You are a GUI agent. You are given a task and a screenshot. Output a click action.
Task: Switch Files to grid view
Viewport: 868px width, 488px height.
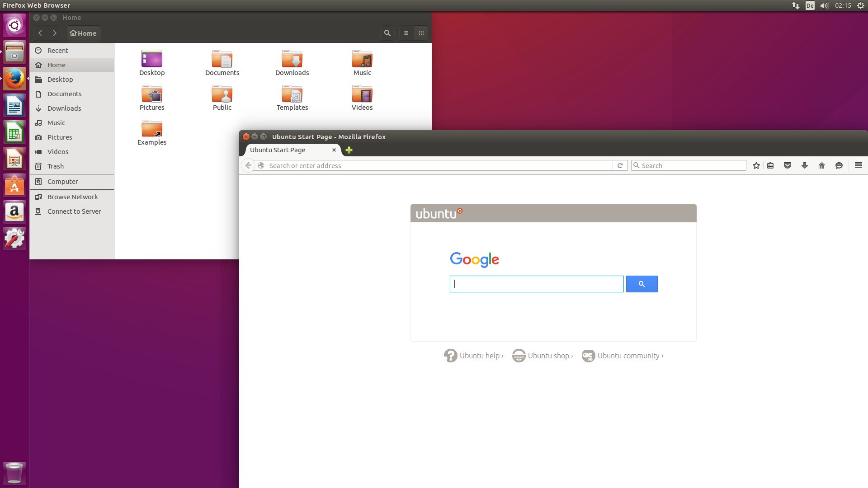click(421, 33)
